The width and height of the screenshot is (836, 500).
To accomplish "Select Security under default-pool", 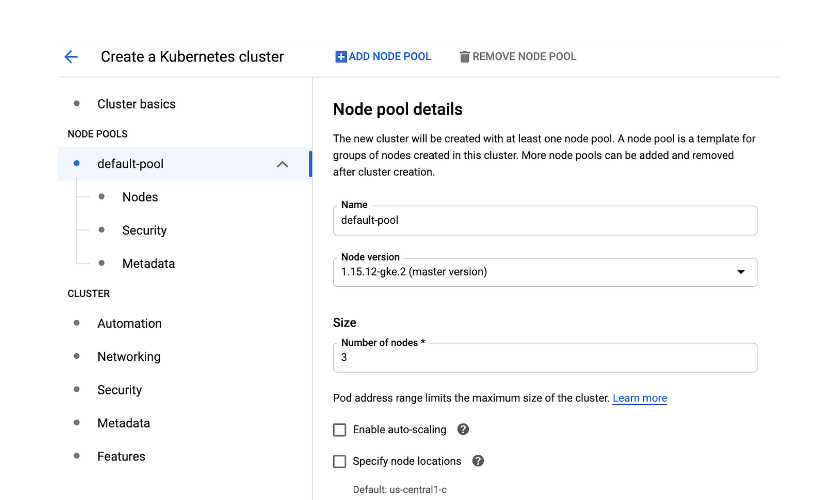I will pyautogui.click(x=144, y=230).
